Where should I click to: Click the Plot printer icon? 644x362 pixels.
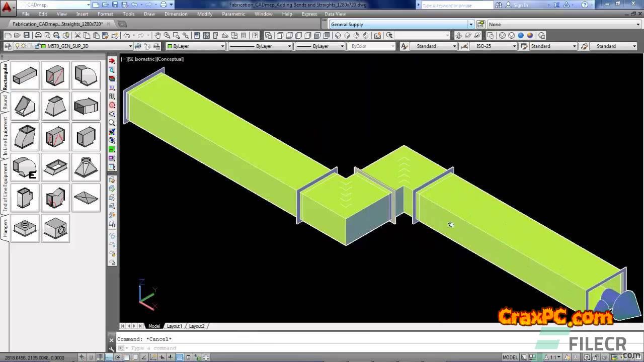[38, 35]
